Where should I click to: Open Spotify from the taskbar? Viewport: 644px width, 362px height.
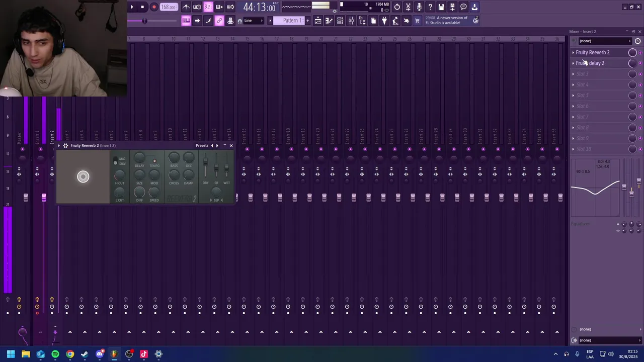(x=55, y=354)
